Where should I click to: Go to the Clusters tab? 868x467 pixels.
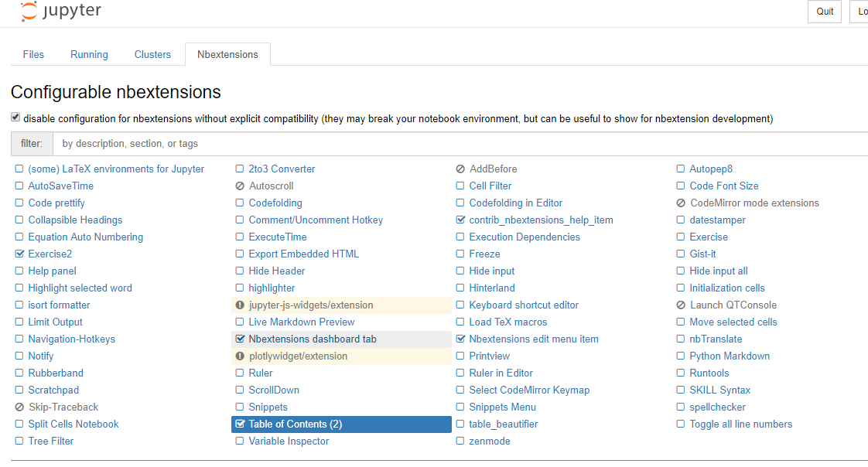tap(152, 55)
